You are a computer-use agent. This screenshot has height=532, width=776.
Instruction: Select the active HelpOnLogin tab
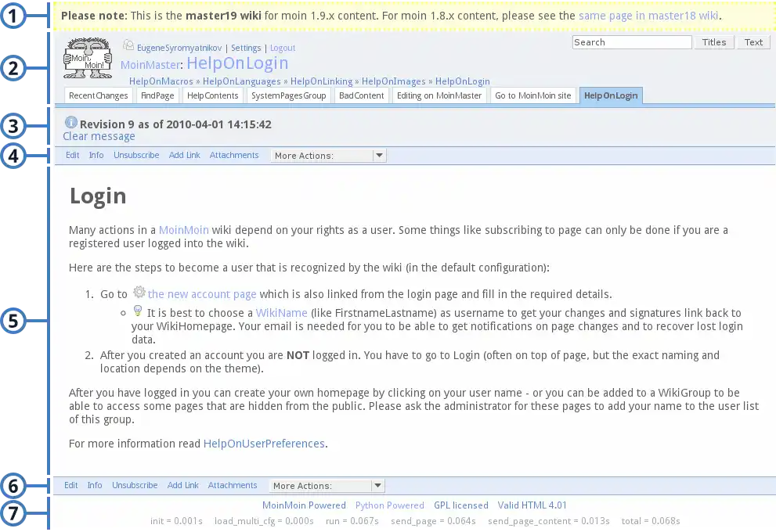click(611, 95)
